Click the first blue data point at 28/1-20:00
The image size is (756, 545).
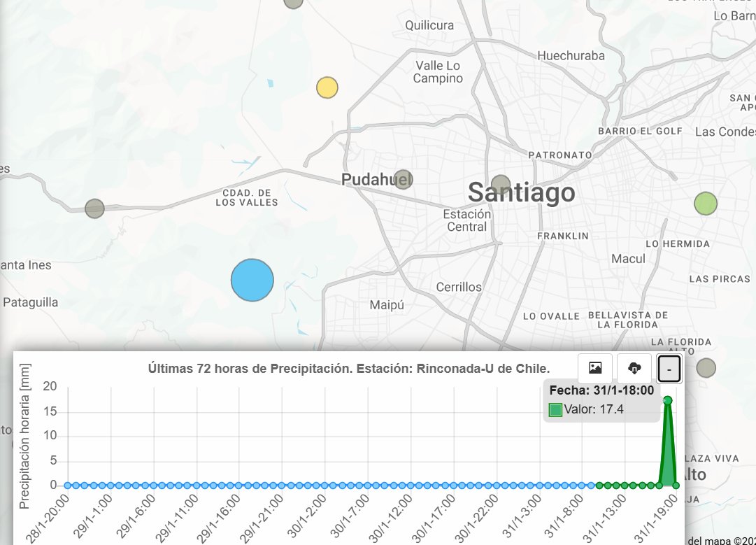click(66, 483)
